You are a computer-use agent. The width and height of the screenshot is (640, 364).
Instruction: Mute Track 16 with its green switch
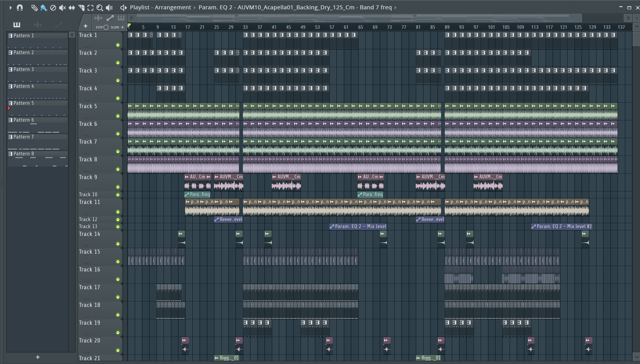[x=118, y=279]
